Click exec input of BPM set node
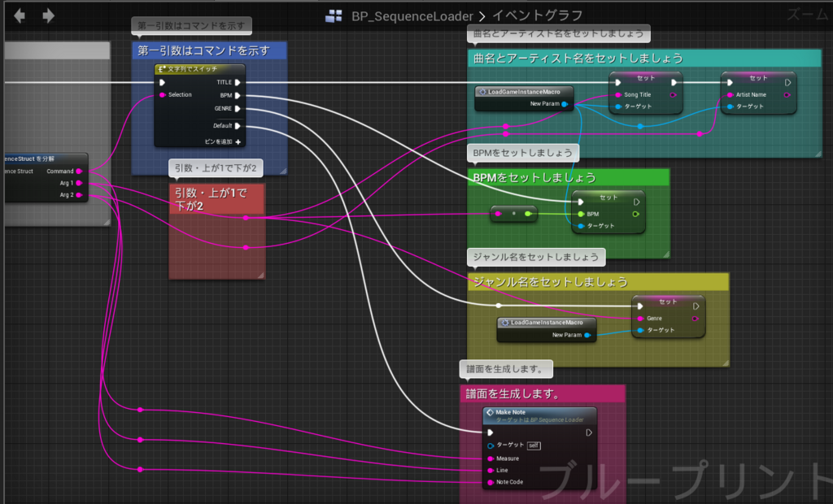The image size is (833, 504). click(581, 202)
